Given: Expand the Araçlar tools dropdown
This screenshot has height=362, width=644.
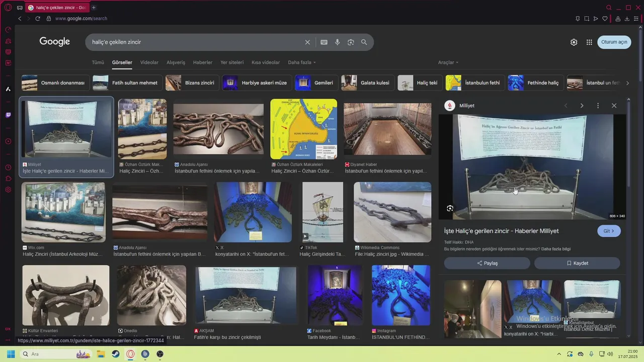Looking at the screenshot, I should point(448,62).
